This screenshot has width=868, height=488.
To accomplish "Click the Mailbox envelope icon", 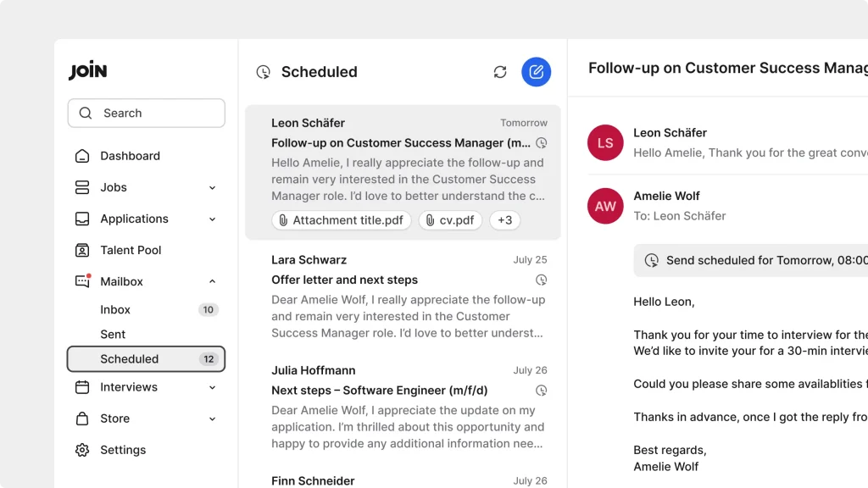I will click(x=81, y=280).
